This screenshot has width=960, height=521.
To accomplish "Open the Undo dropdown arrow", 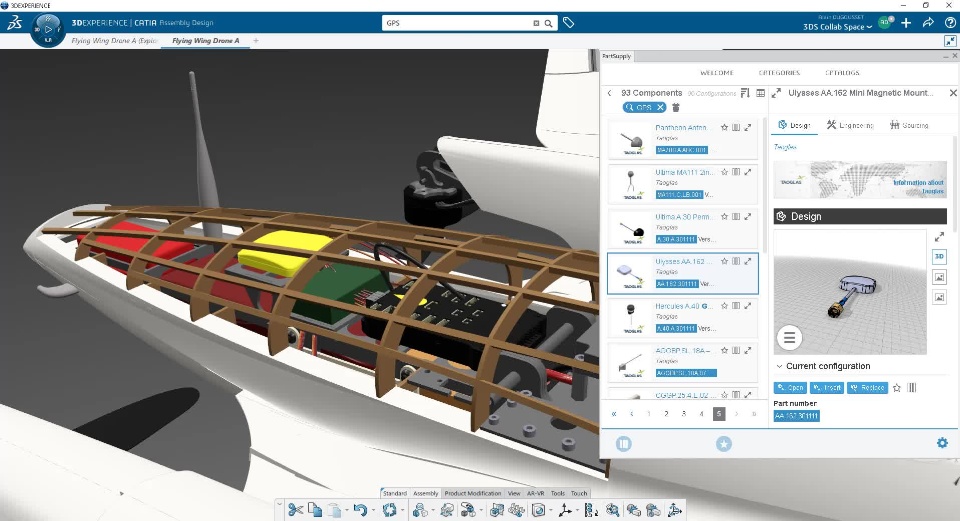I will [373, 509].
